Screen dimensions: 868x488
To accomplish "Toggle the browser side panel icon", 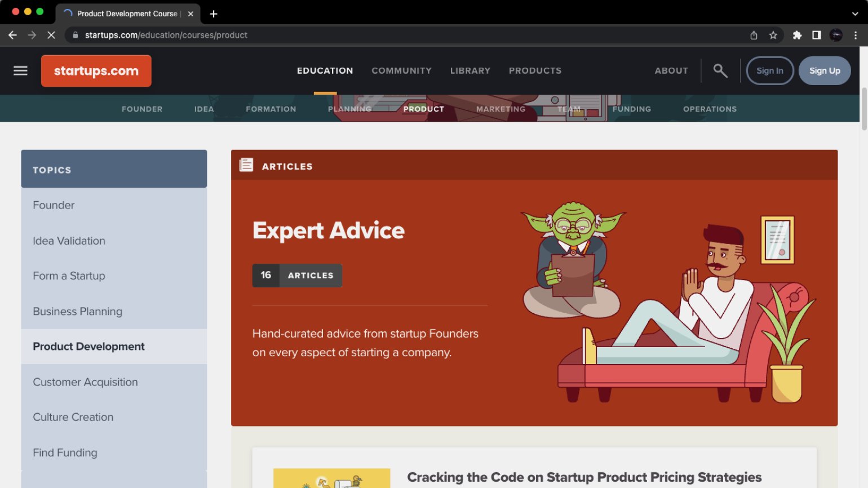I will pos(816,35).
